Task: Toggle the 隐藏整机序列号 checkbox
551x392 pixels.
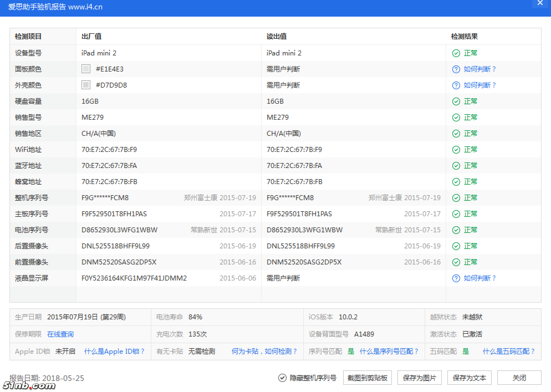Action: point(282,378)
